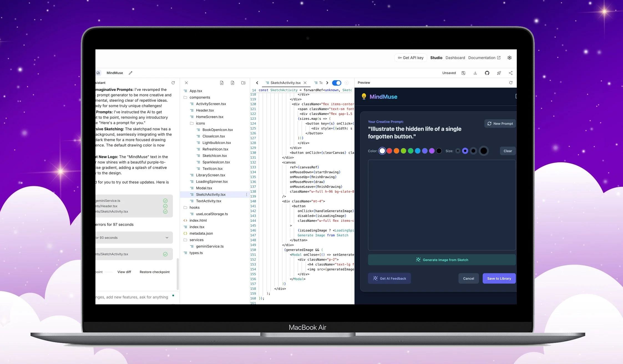Open types.ts file
Screen dimensions: 623x364
[x=196, y=253]
